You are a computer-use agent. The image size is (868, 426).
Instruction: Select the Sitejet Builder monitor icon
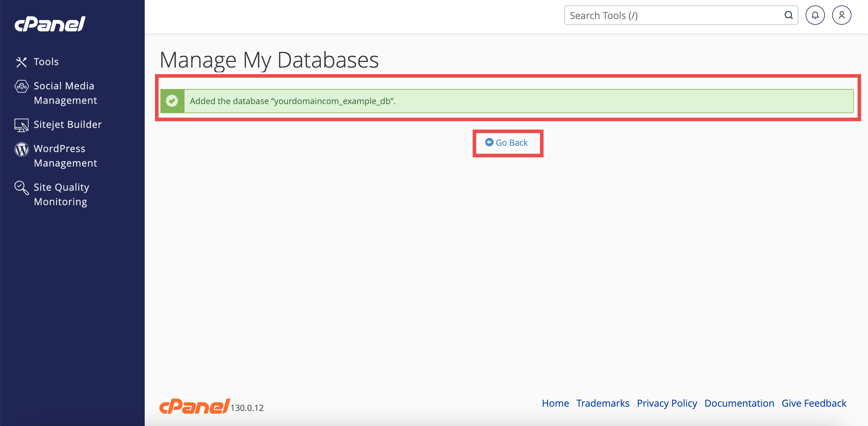click(22, 125)
